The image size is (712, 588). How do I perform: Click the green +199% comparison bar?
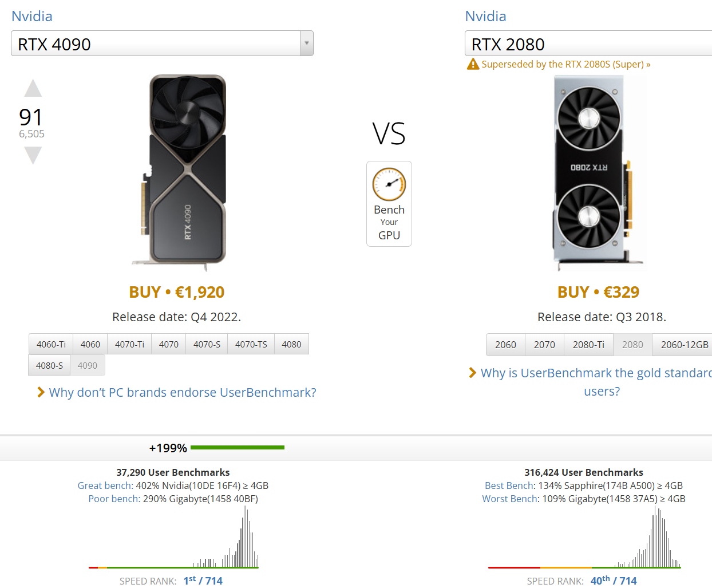pyautogui.click(x=237, y=448)
